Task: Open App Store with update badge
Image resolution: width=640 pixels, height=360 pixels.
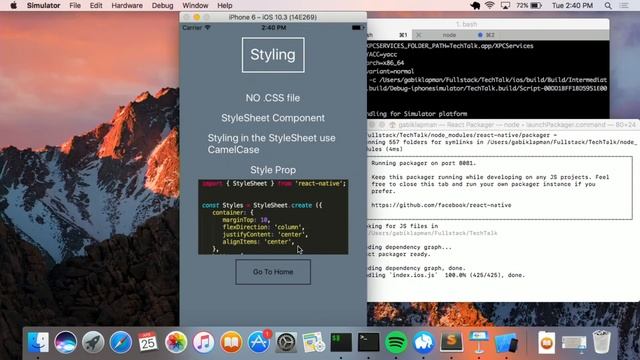Action: 259,342
